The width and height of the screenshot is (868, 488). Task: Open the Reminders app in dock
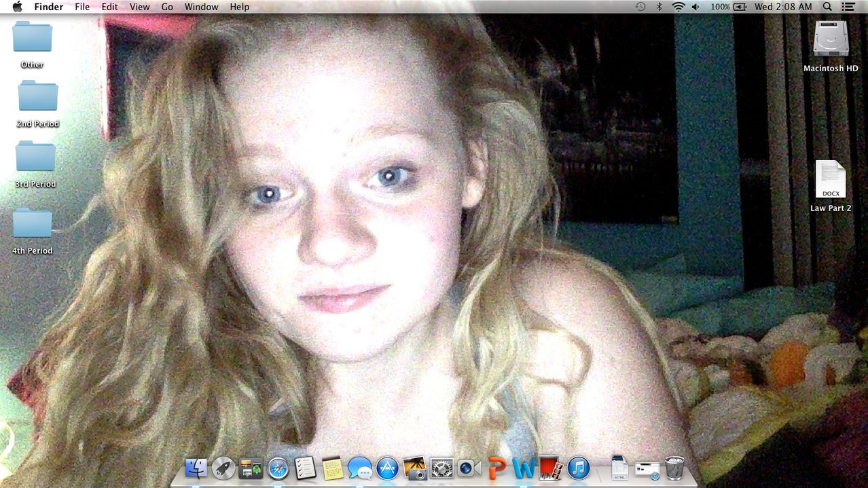305,468
